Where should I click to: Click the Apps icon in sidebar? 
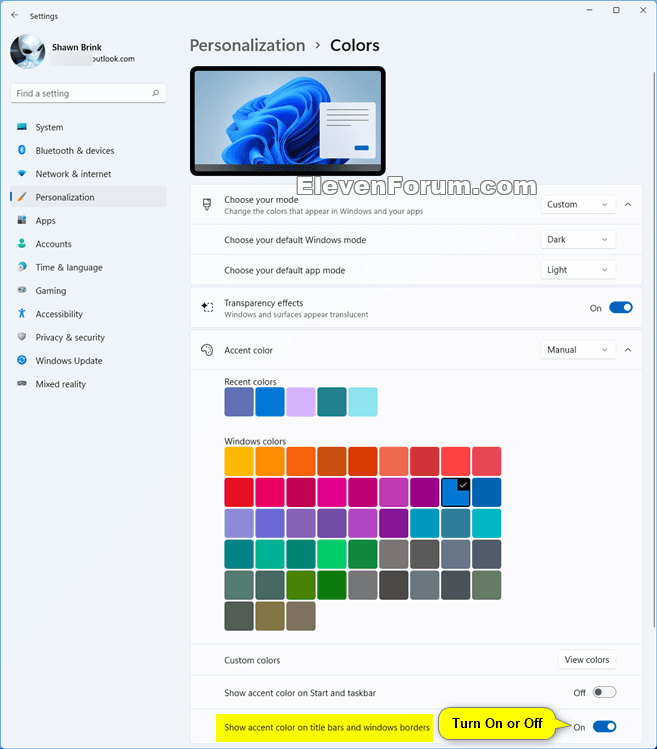tap(22, 220)
